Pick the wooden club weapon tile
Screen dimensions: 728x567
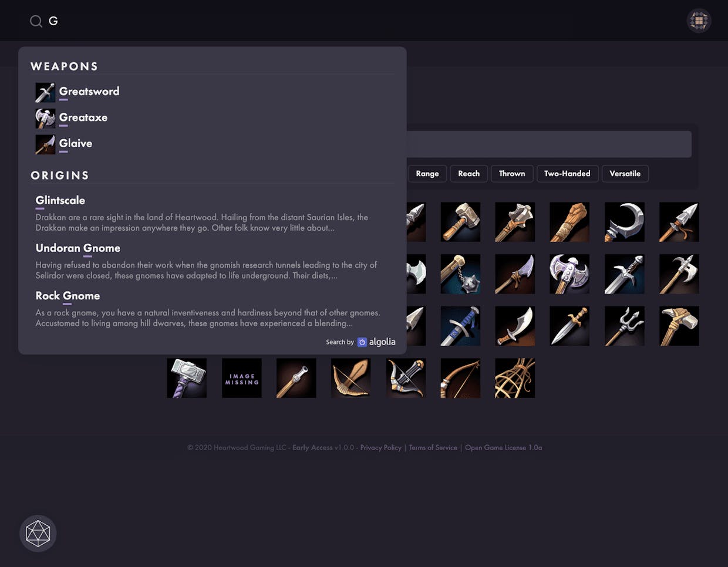(569, 222)
